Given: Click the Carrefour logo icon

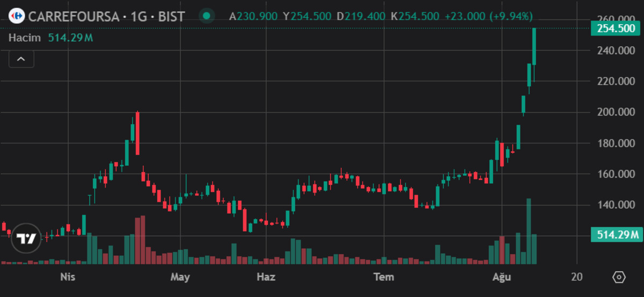Looking at the screenshot, I should [x=17, y=16].
